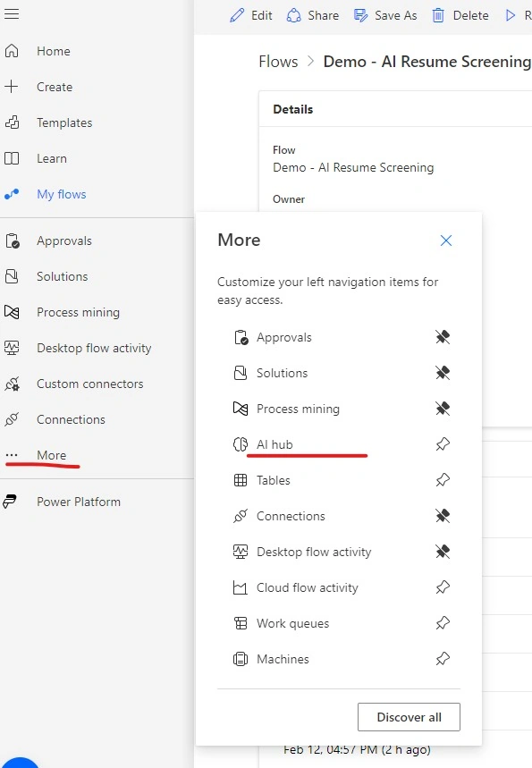Click the Discover all button
532x768 pixels.
409,717
